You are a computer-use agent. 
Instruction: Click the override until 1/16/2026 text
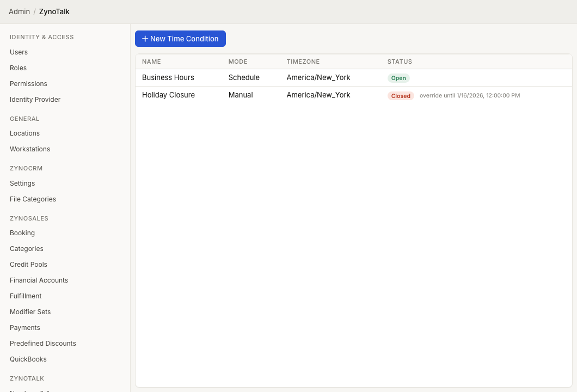(x=470, y=96)
